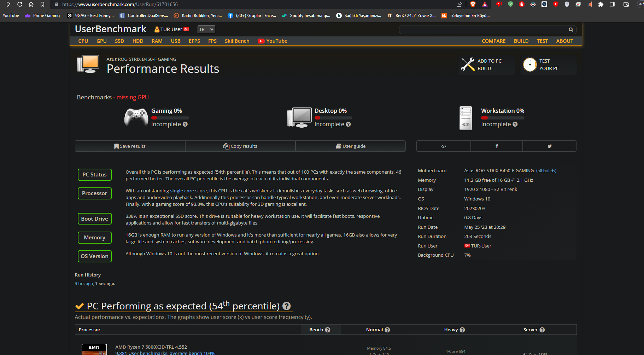
Task: Click the PC Status button
Action: click(95, 175)
